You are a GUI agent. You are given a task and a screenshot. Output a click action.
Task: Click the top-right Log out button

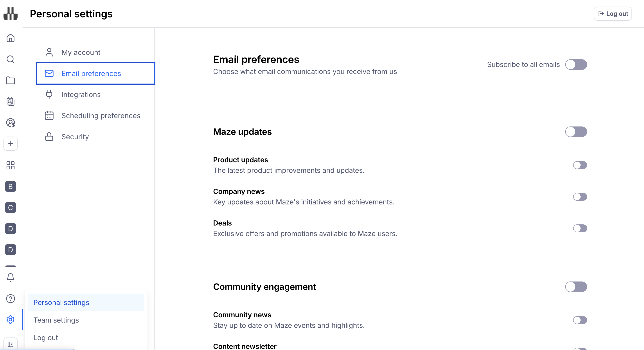click(x=613, y=14)
